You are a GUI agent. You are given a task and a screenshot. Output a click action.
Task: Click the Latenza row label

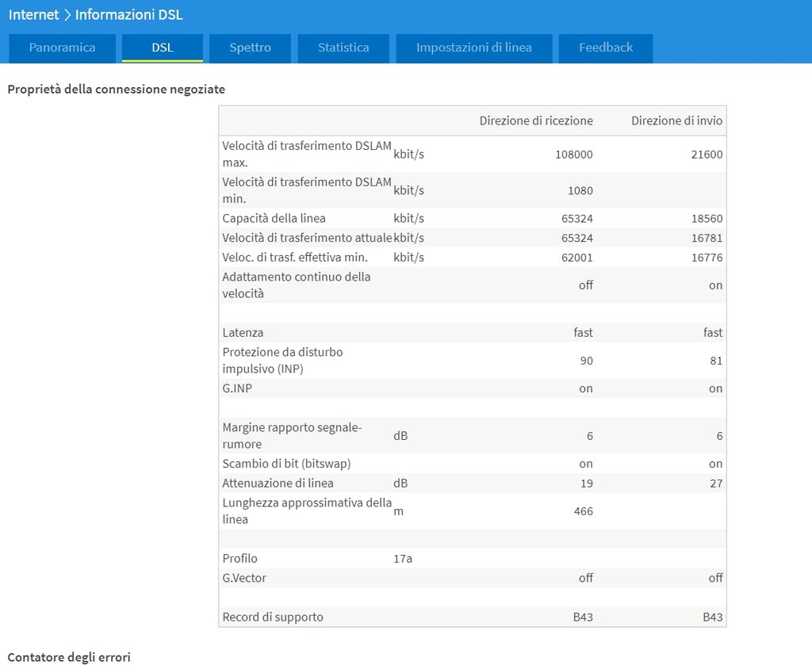click(x=243, y=333)
